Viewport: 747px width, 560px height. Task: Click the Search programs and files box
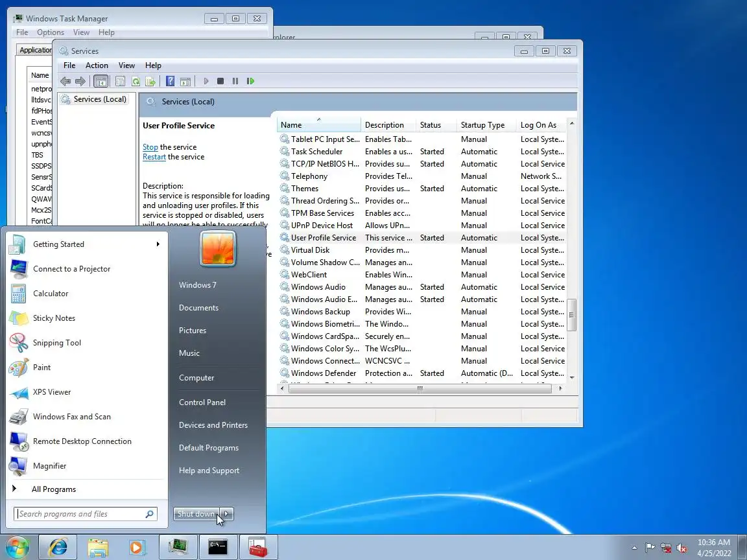pos(86,514)
